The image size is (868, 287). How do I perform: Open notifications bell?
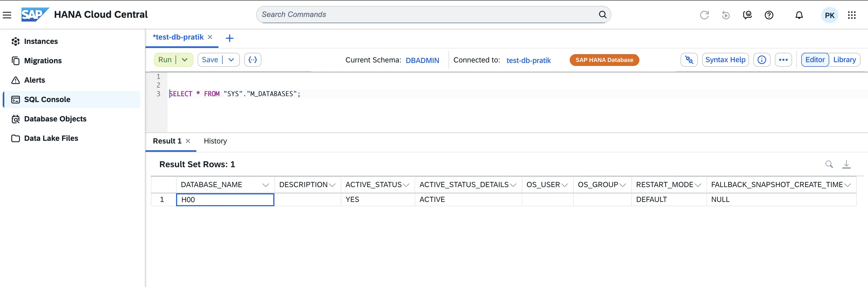(x=799, y=15)
